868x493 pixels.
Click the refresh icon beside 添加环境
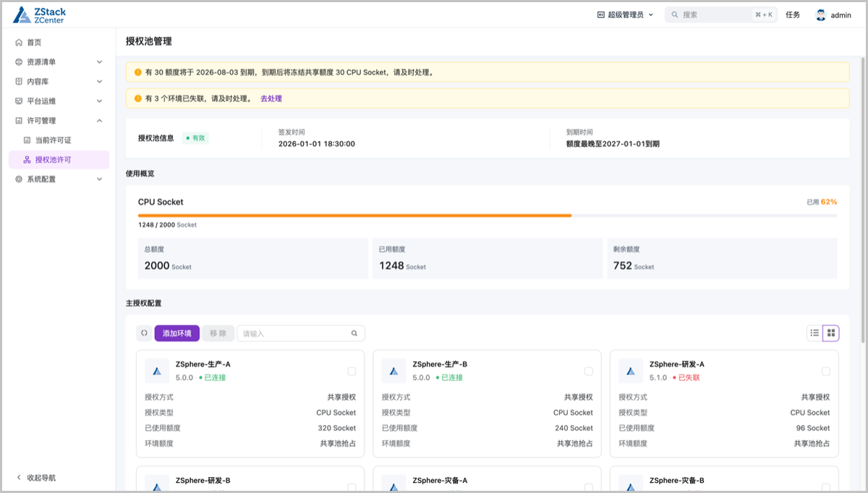point(144,333)
